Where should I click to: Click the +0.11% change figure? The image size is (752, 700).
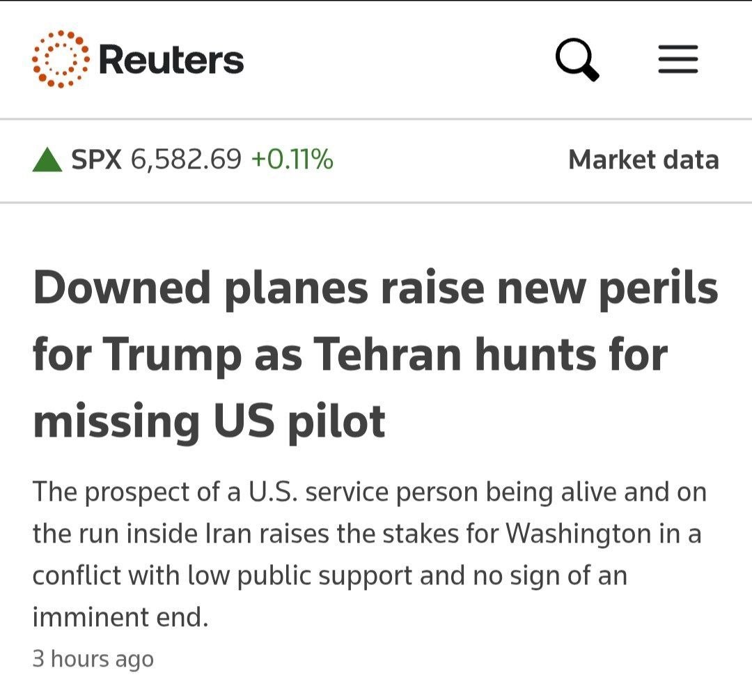292,161
